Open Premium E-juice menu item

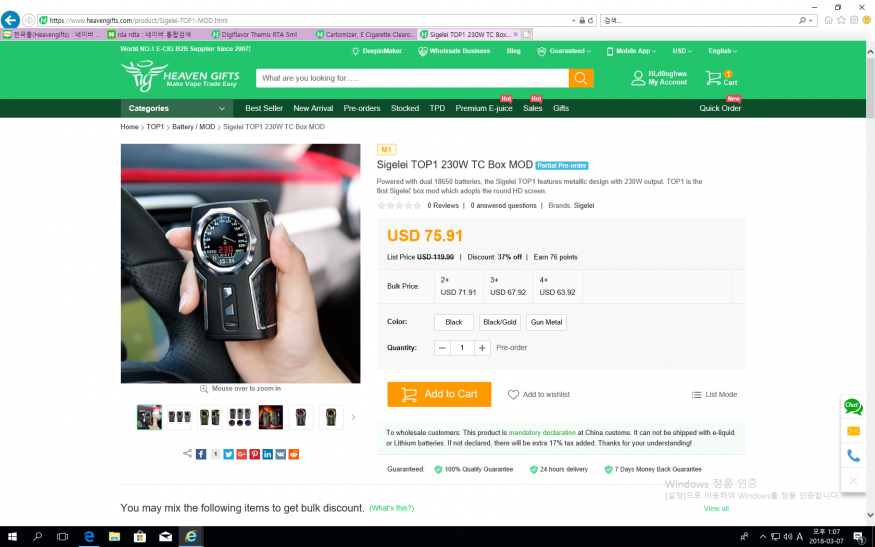tap(484, 108)
